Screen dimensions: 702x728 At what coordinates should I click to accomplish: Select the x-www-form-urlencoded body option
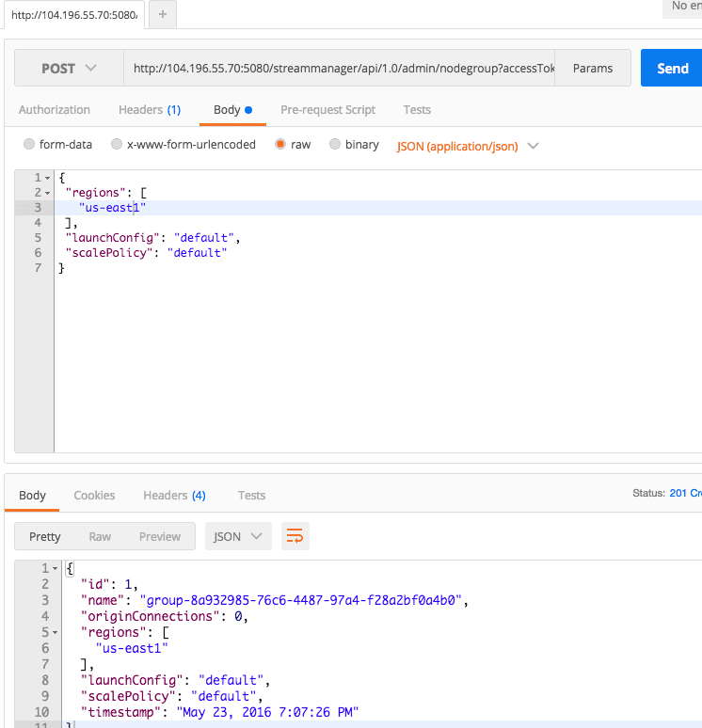tap(117, 145)
